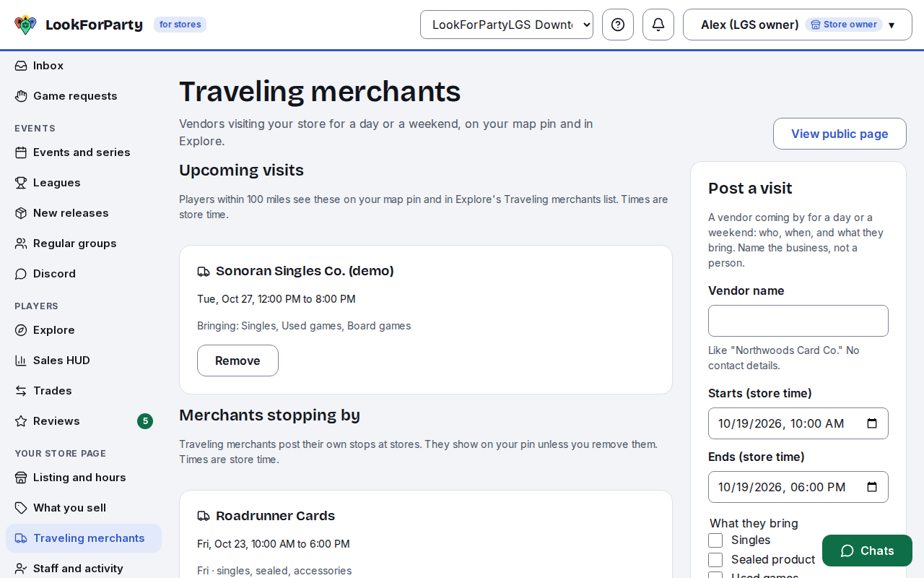Open the help question-mark icon

click(618, 25)
